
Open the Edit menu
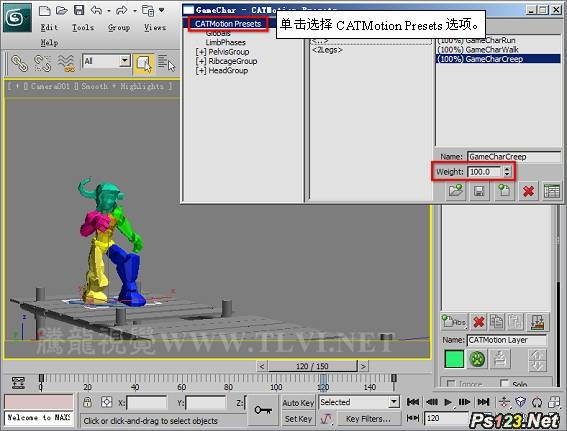(49, 27)
